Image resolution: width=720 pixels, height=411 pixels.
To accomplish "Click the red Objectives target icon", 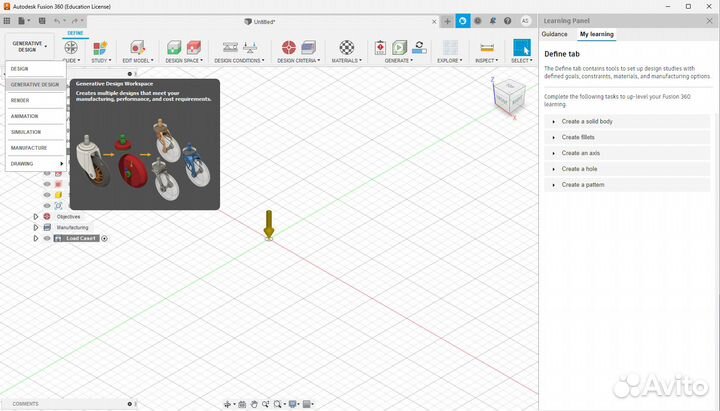I will click(x=289, y=47).
